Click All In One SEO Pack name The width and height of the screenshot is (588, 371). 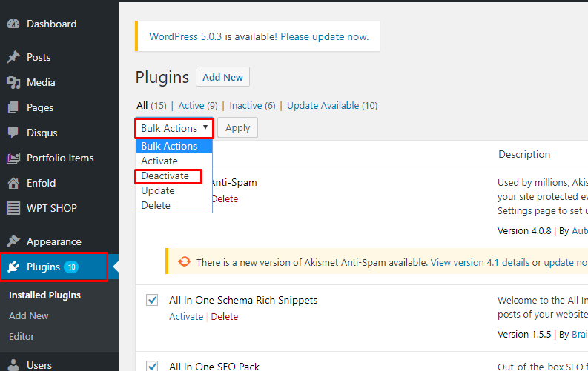[x=214, y=366]
